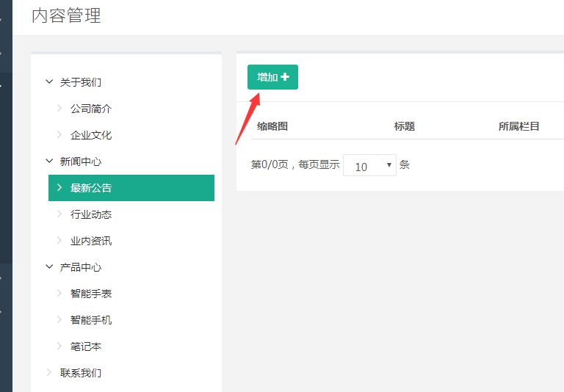This screenshot has width=564, height=392.
Task: Collapse the 产品中心 node chevron
Action: coord(49,267)
